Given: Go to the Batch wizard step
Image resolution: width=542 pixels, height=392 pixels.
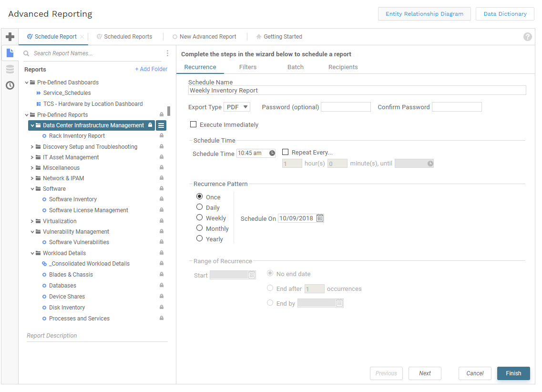Looking at the screenshot, I should coord(296,67).
